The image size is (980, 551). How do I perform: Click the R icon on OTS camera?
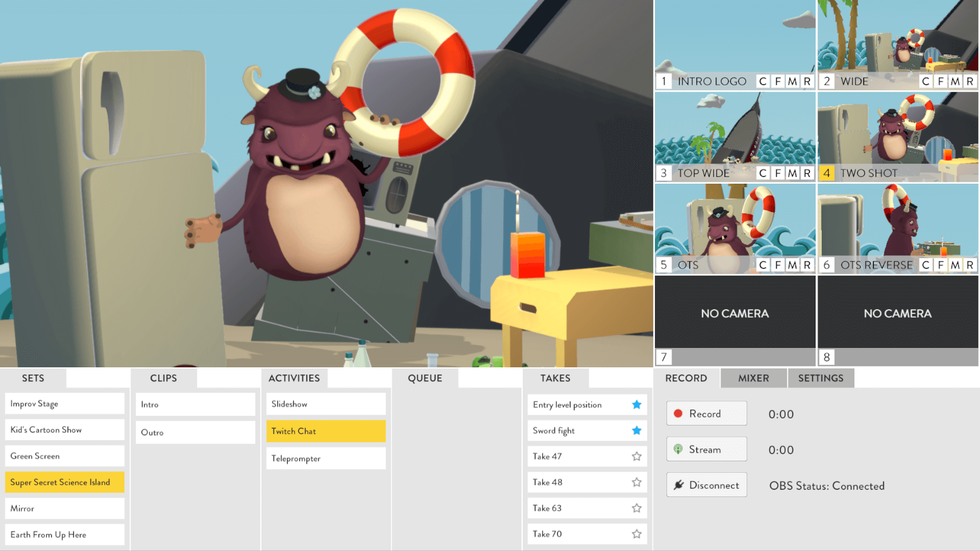[x=807, y=265]
